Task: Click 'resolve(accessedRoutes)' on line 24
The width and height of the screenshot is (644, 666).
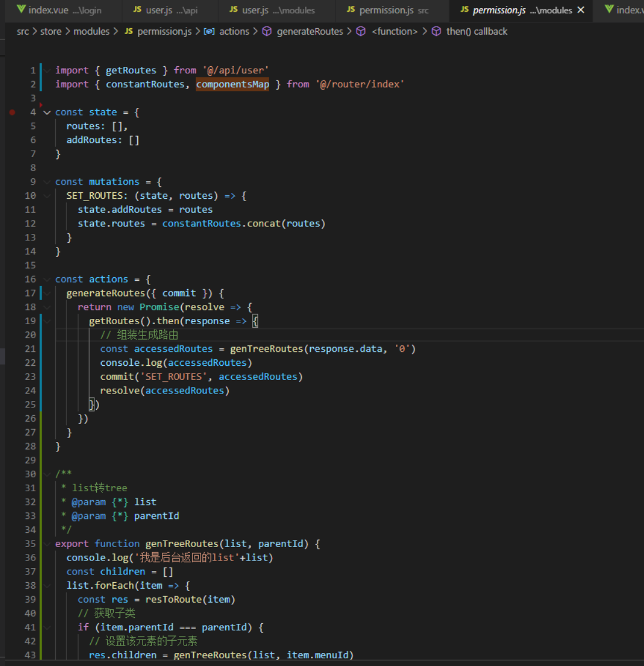Action: [x=165, y=391]
